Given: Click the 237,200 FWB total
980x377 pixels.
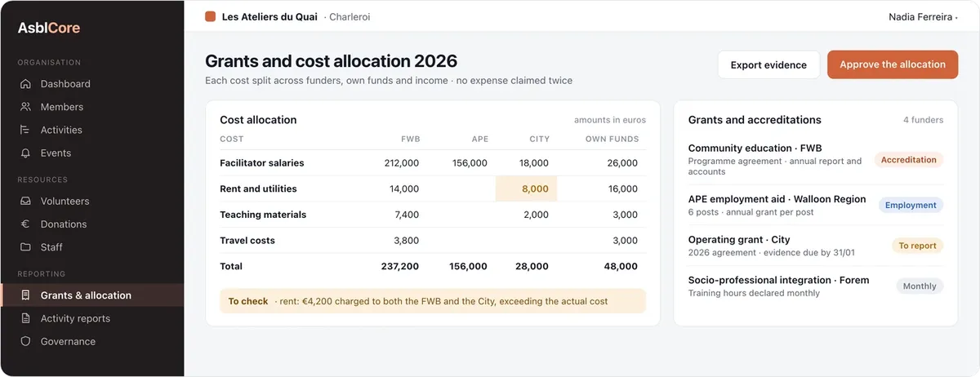Looking at the screenshot, I should pyautogui.click(x=400, y=266).
